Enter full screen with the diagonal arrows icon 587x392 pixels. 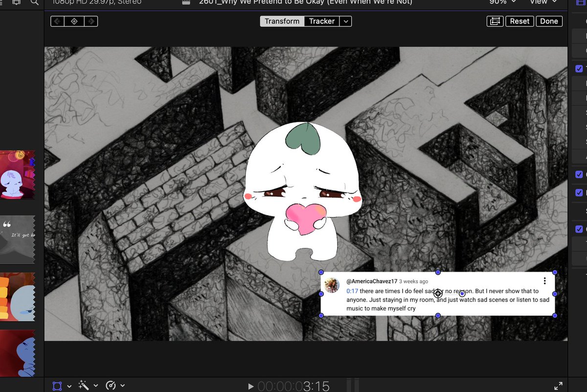[558, 386]
